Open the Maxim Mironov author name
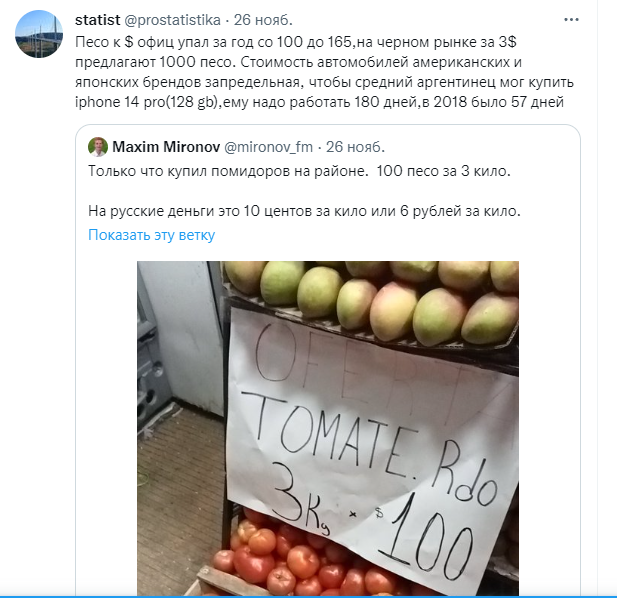This screenshot has width=617, height=598. pyautogui.click(x=166, y=147)
